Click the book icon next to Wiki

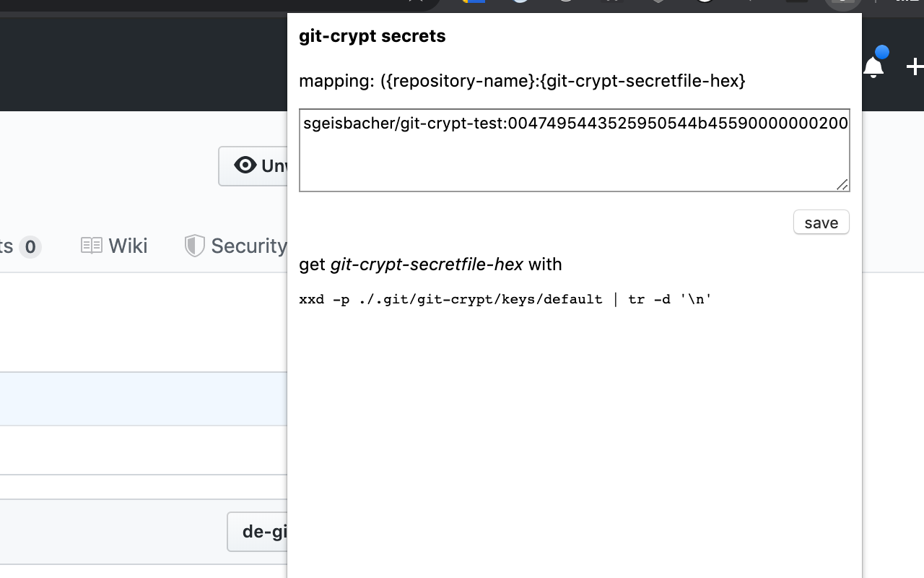tap(92, 245)
